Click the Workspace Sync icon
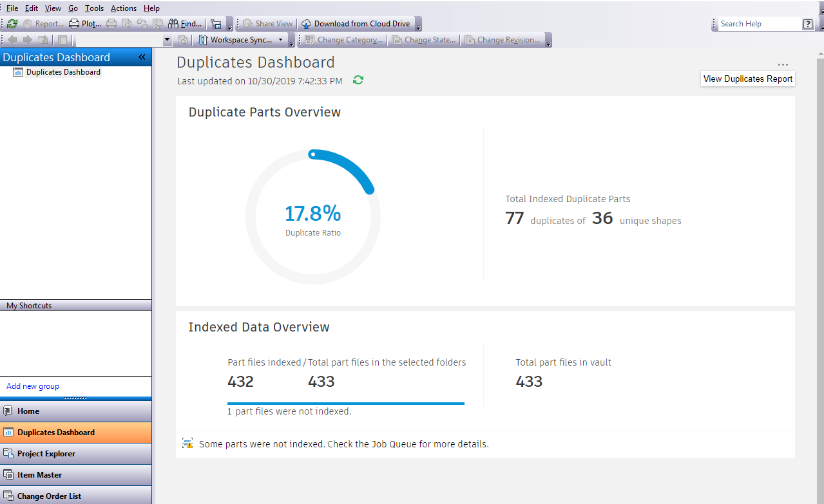Screen dimensions: 824x504 [202, 40]
